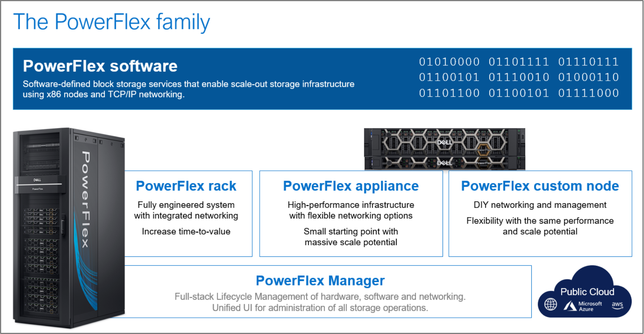Click binary value 01101100
This screenshot has width=644, height=334.
[x=450, y=93]
